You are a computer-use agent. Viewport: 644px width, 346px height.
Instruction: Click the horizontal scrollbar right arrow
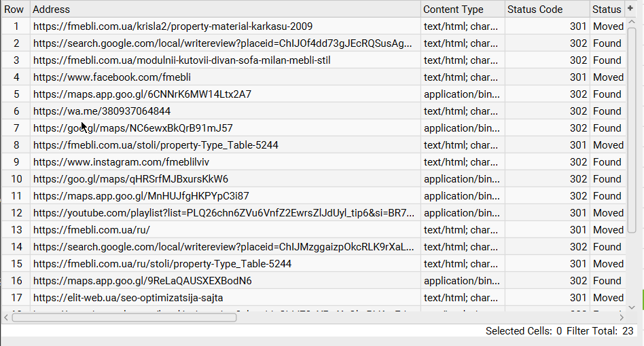621,317
